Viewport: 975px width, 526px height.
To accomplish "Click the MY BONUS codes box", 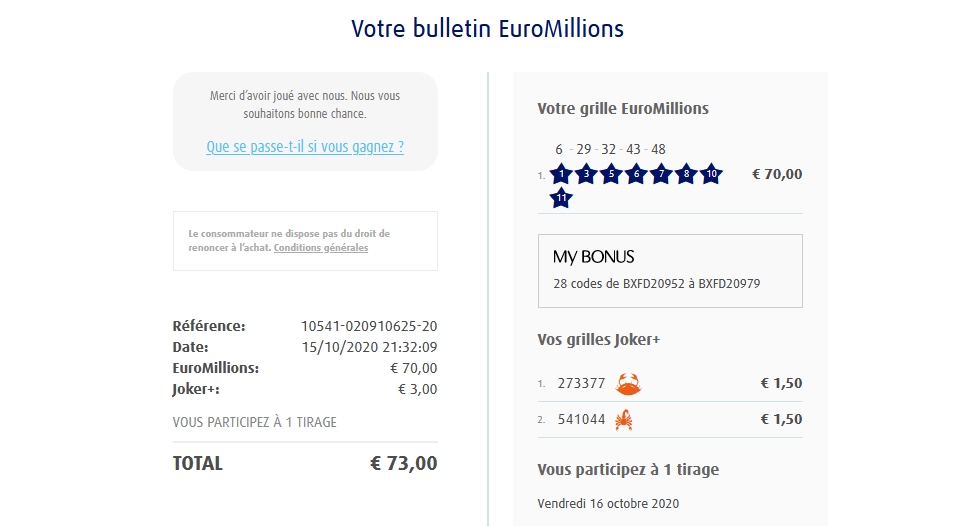I will pyautogui.click(x=670, y=271).
